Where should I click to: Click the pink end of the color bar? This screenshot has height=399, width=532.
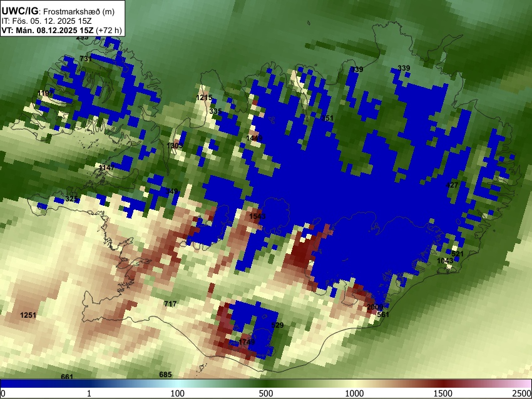521,384
